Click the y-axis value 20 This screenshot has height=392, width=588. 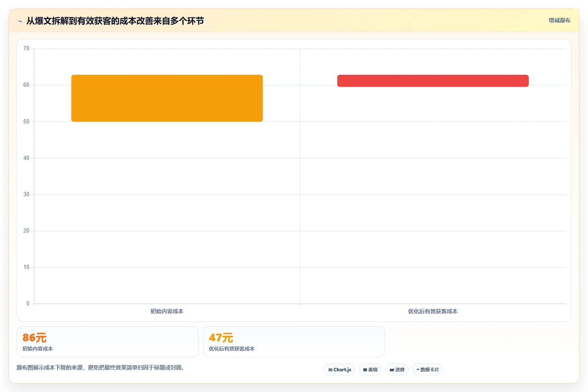(x=26, y=231)
